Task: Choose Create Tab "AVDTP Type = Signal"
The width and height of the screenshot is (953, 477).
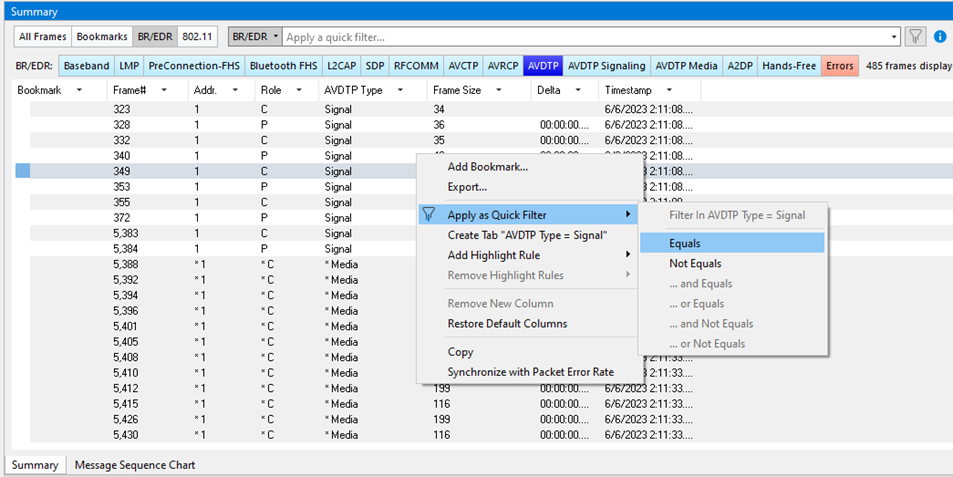Action: point(529,235)
